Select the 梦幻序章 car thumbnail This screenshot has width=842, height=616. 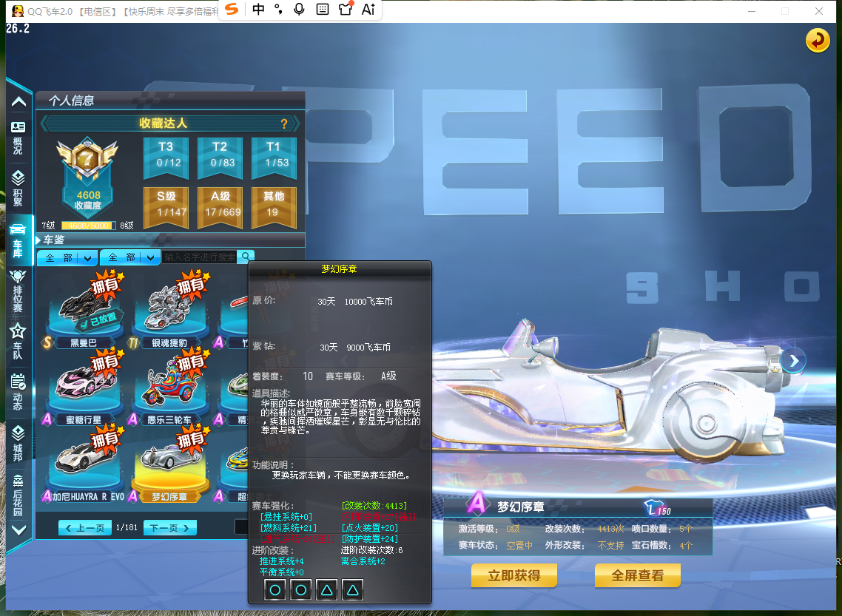(x=169, y=464)
